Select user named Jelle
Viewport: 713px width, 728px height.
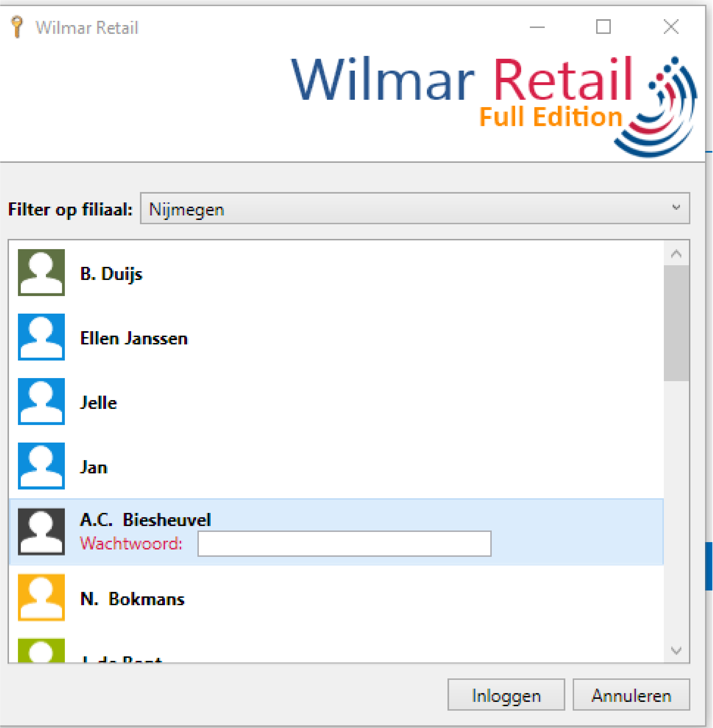click(99, 402)
